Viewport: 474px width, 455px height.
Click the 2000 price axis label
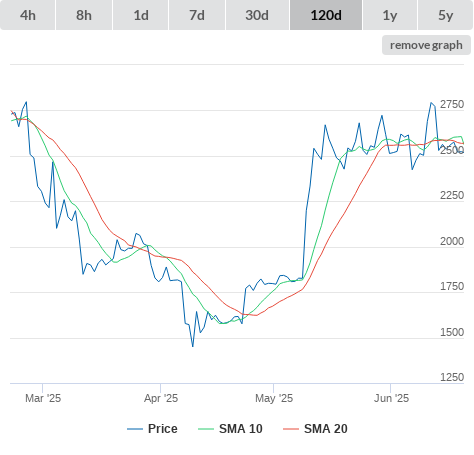(452, 241)
